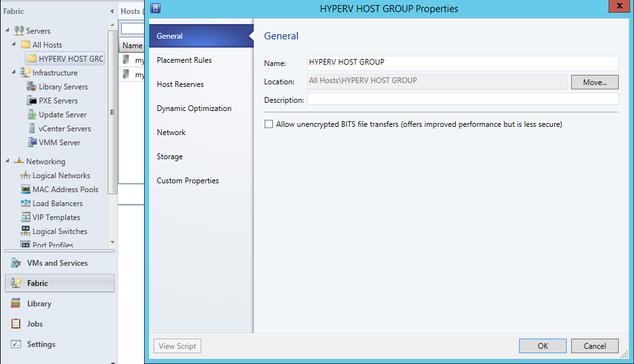Click the Update Server icon
Image resolution: width=634 pixels, height=364 pixels.
(32, 114)
